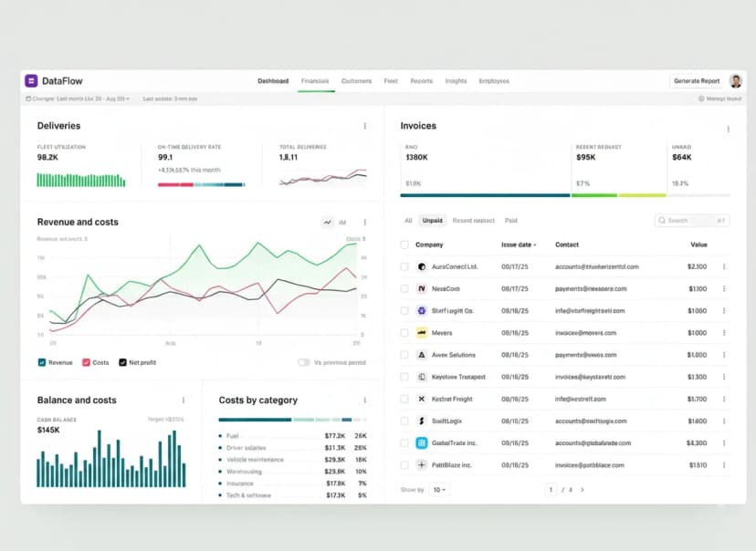The image size is (756, 551).
Task: Open the Show by 10 dropdown
Action: coord(439,490)
